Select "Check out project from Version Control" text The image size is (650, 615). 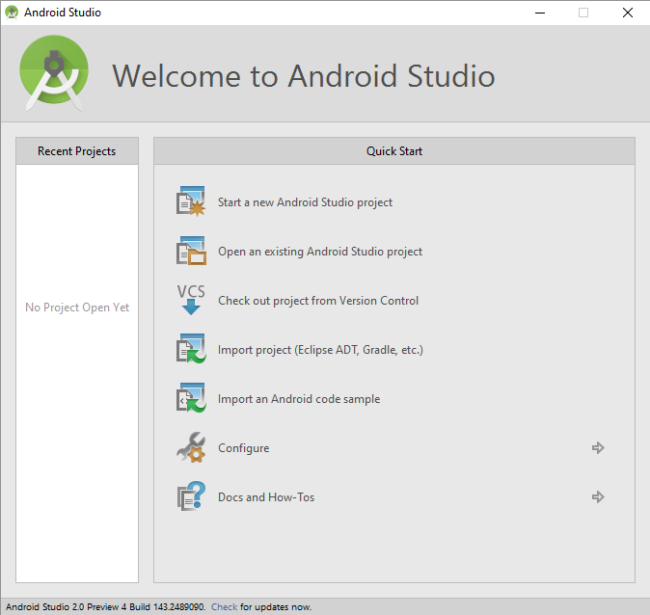pyautogui.click(x=318, y=301)
